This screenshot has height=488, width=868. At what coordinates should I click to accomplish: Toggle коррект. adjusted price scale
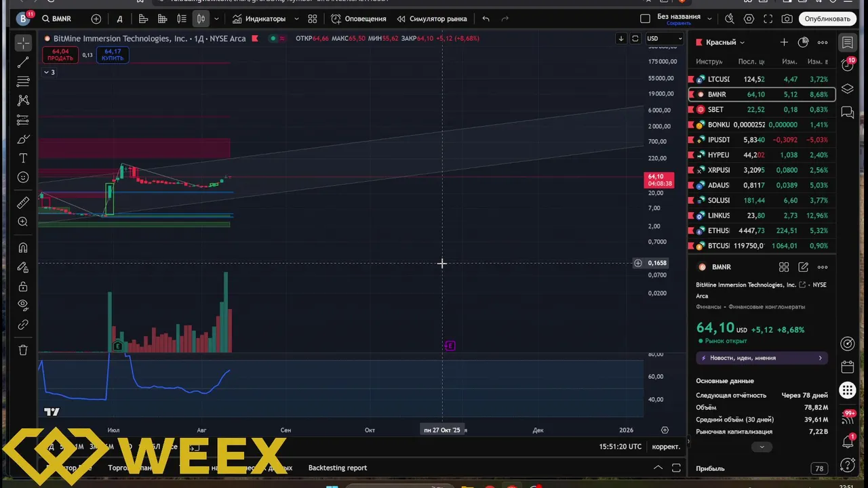pyautogui.click(x=666, y=447)
